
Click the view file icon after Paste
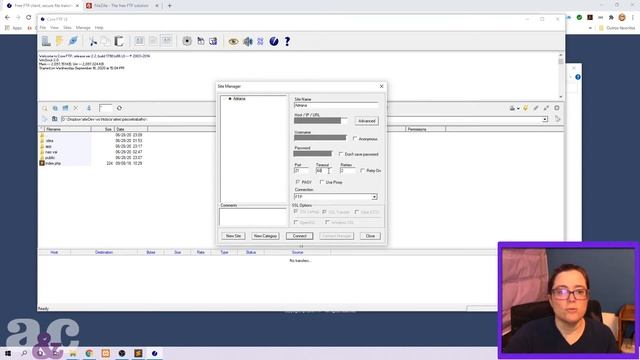[x=139, y=41]
